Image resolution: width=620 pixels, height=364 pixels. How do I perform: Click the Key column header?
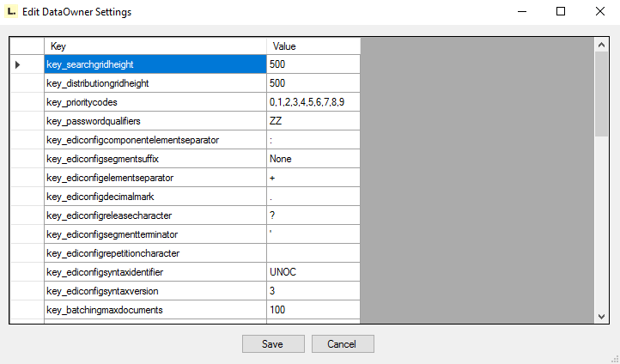(x=155, y=45)
